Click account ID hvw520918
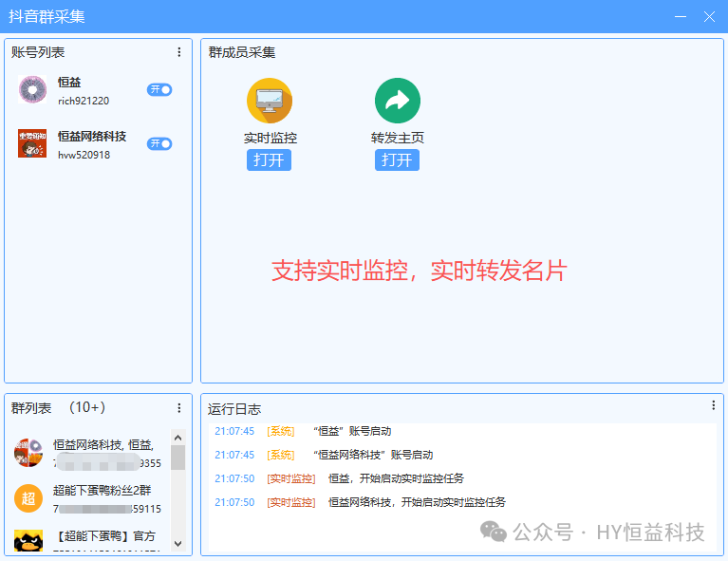Screen dimensions: 728x561 (x=84, y=155)
